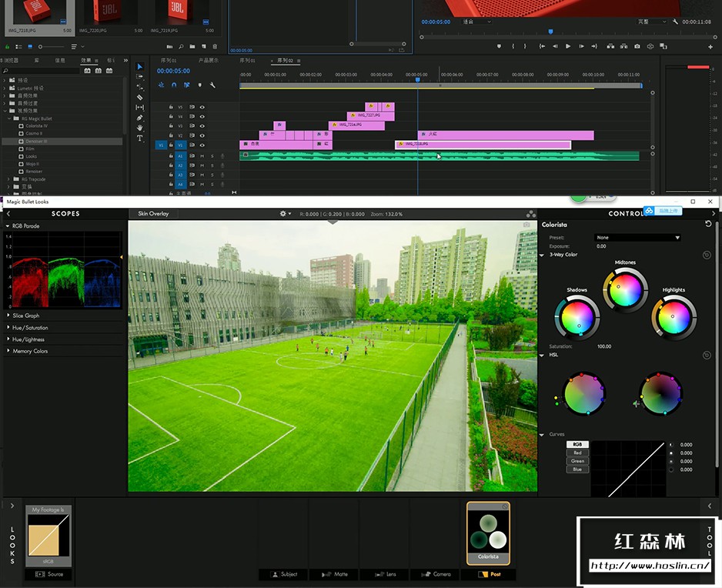Expand the Hue/Saturation scope
Viewport: 722px width, 588px height.
tap(29, 328)
